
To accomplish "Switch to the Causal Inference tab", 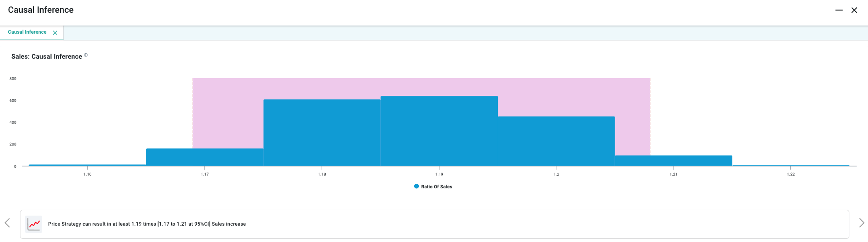I will (27, 32).
